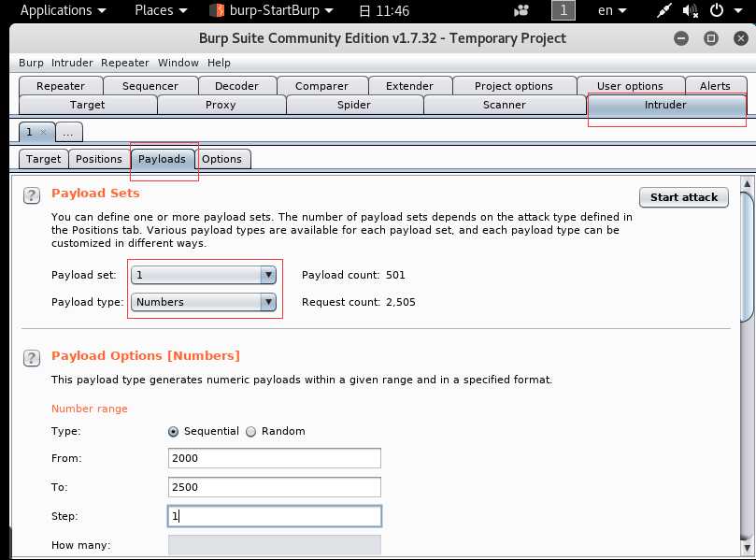Click the pen tool tray icon
Screen dimensions: 756x560
click(663, 10)
